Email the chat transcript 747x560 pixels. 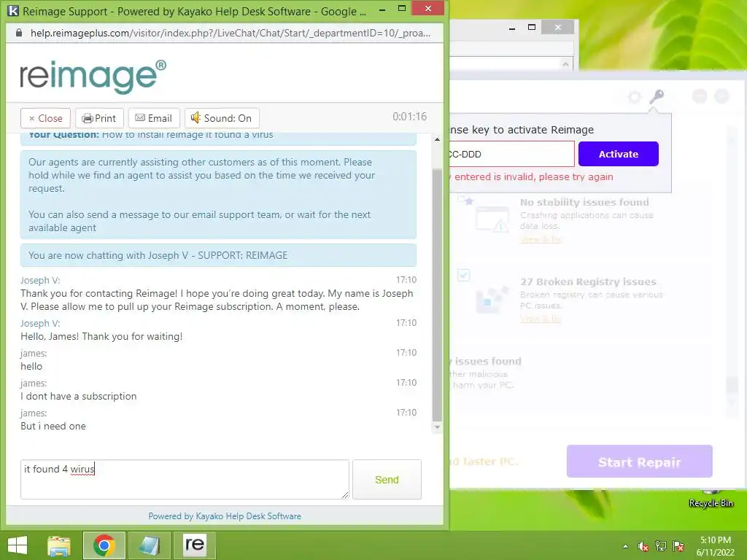(153, 118)
